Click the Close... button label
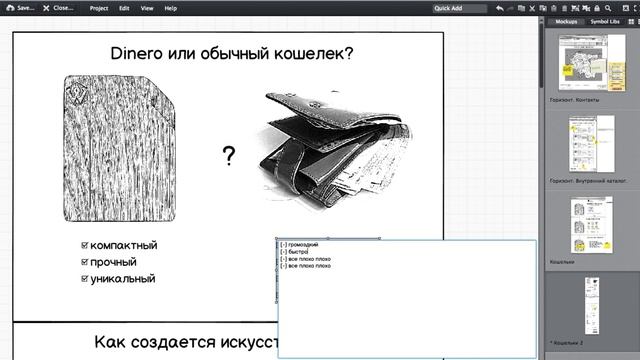640x360 pixels. tap(63, 8)
